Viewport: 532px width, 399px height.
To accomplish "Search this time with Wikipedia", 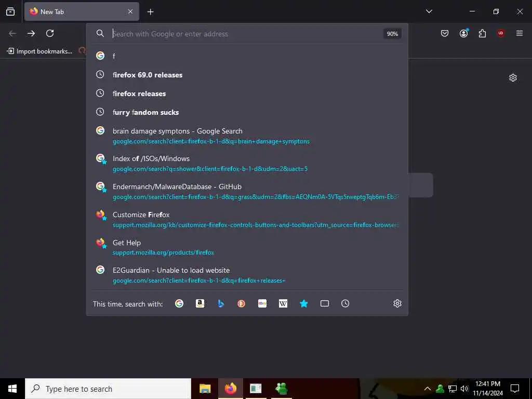I will pyautogui.click(x=283, y=303).
